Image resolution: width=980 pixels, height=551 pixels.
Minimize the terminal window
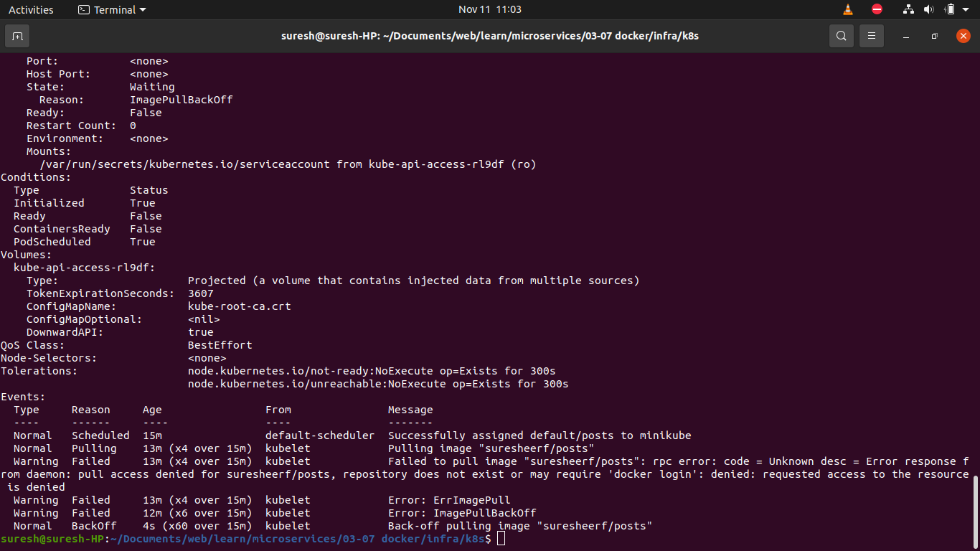(907, 36)
